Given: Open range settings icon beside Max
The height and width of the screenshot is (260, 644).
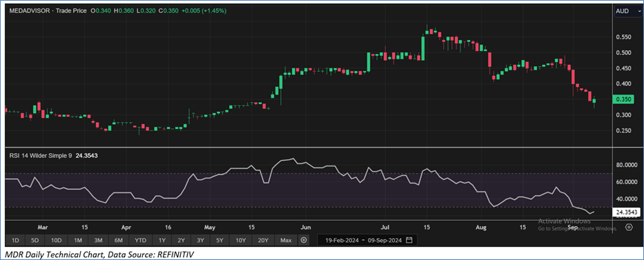Looking at the screenshot, I should pyautogui.click(x=304, y=240).
